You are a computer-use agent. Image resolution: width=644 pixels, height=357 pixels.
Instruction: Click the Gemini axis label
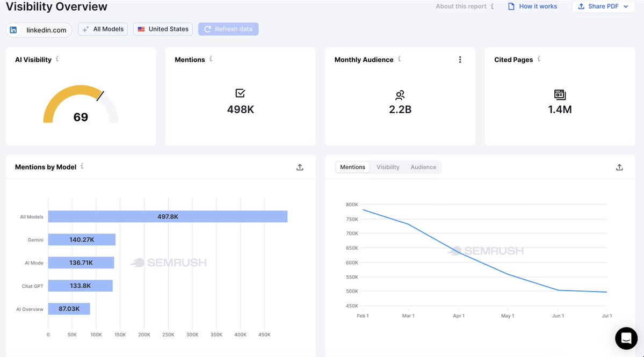pos(35,240)
